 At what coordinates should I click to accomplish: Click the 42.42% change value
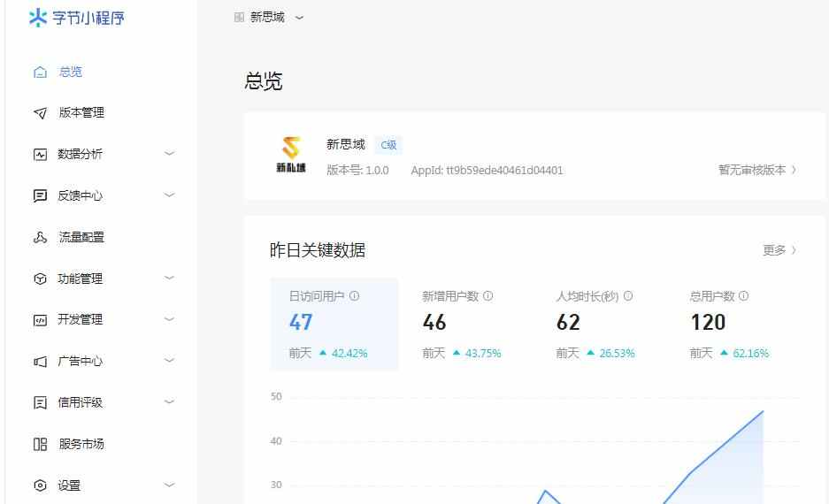tap(349, 354)
